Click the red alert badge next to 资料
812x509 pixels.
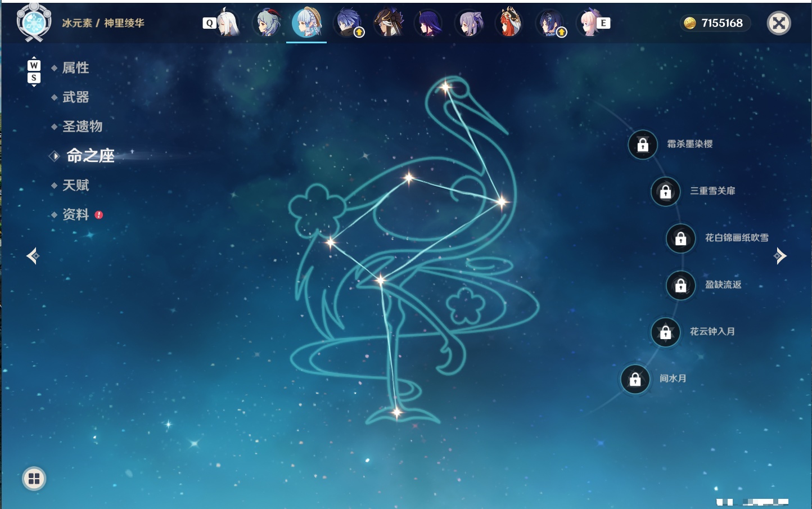tap(99, 215)
